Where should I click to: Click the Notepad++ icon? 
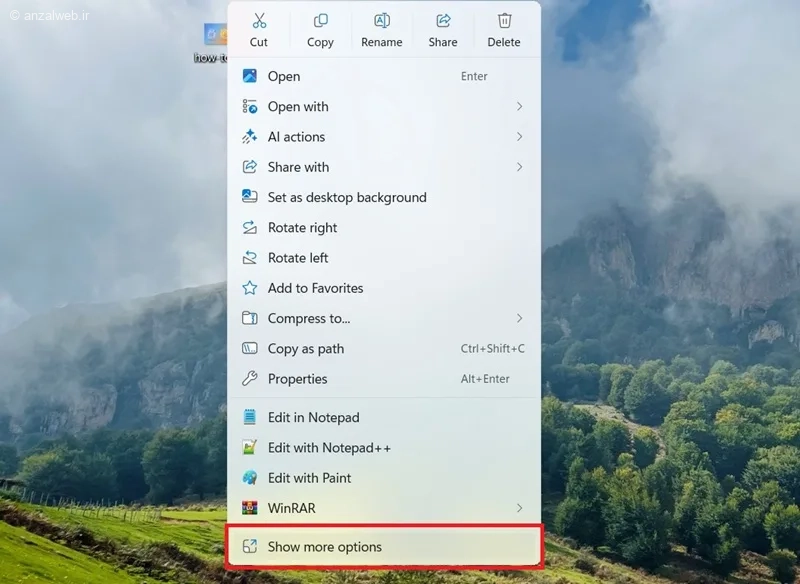click(249, 448)
